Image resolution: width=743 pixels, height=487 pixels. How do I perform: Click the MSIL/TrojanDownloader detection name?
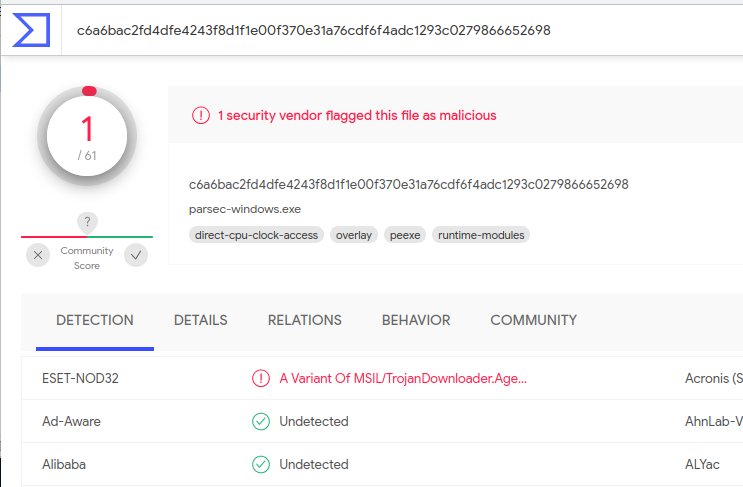[x=403, y=378]
